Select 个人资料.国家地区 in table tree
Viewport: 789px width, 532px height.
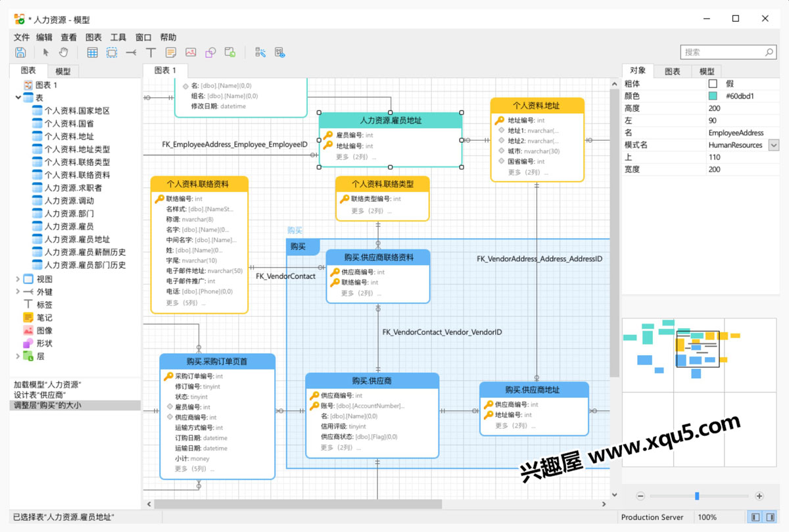pos(77,110)
